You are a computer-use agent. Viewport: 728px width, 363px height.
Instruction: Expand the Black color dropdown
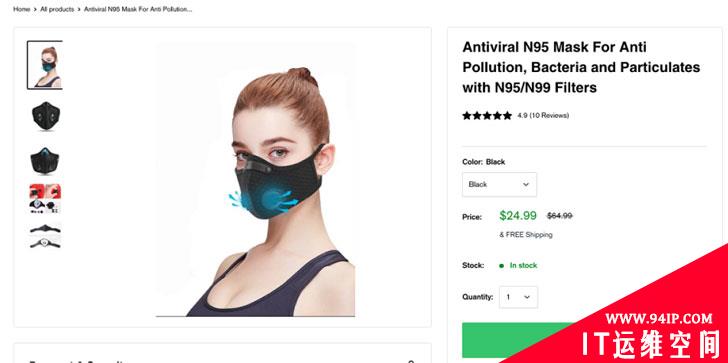(500, 185)
